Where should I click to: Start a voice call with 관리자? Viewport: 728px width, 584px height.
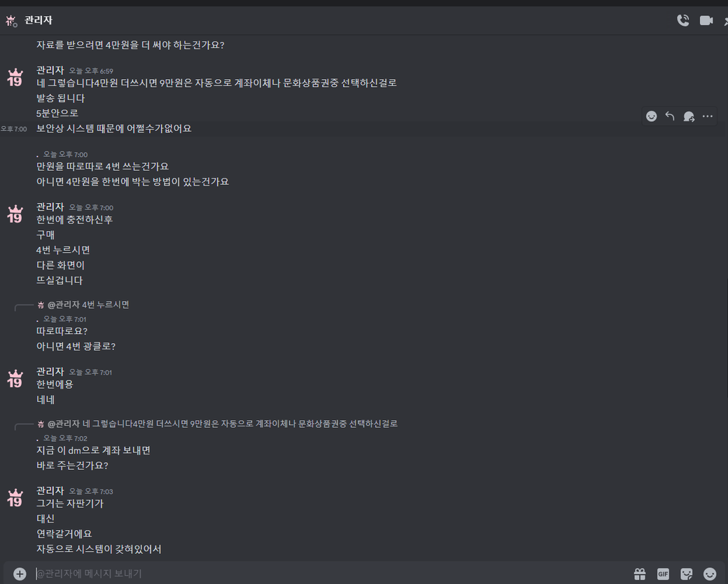coord(683,20)
